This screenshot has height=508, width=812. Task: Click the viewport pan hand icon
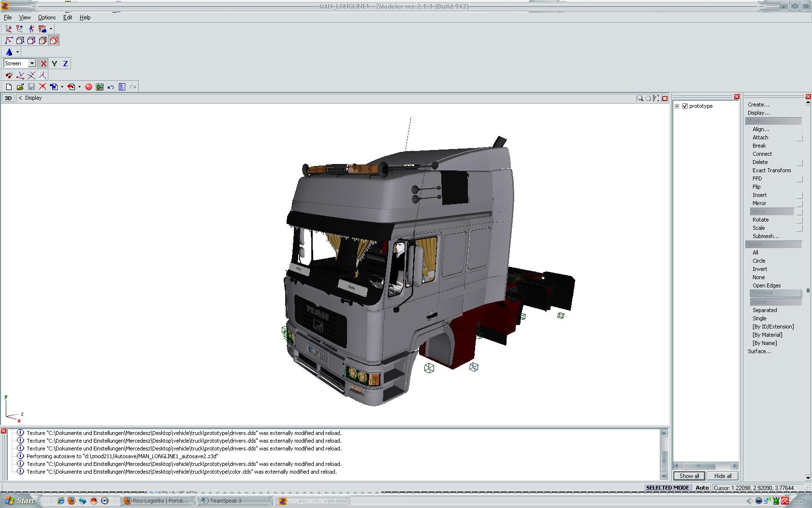click(x=648, y=98)
